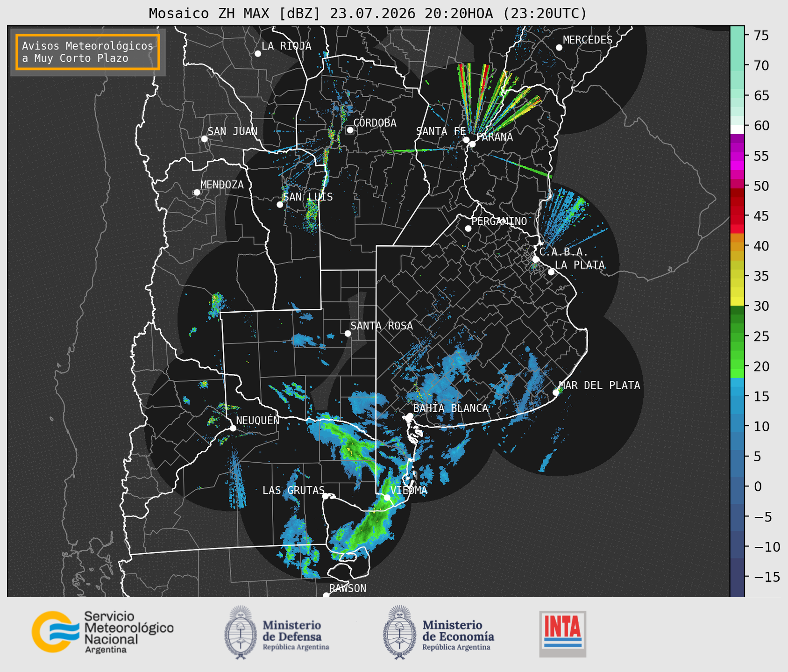The height and width of the screenshot is (672, 788).
Task: Select the San Luis marker dot
Action: [x=280, y=205]
